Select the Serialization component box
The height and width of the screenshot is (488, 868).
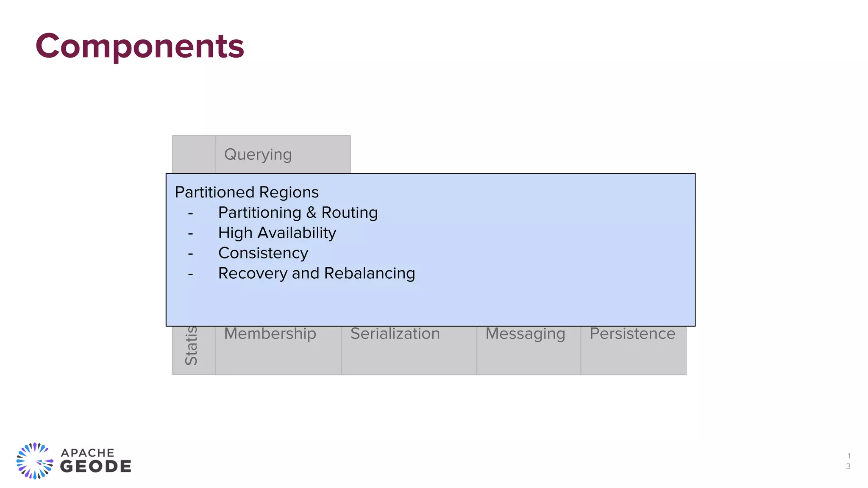click(x=409, y=351)
